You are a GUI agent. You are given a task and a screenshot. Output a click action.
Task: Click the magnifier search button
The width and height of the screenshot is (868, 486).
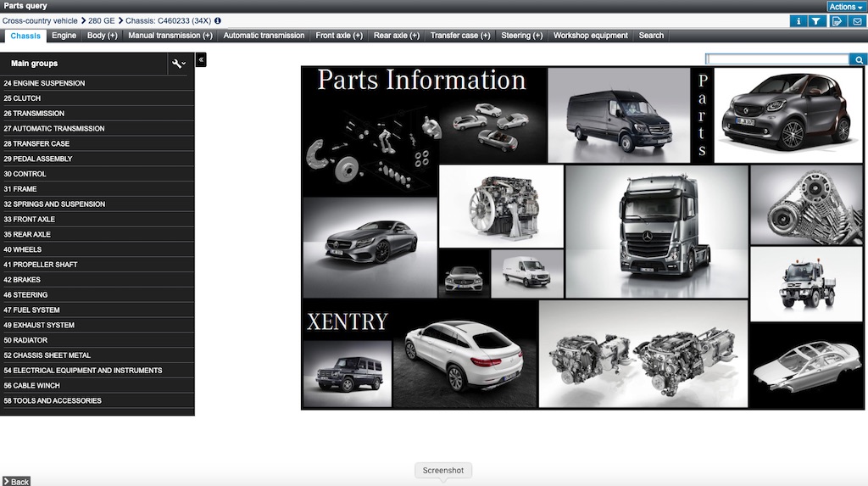(859, 59)
